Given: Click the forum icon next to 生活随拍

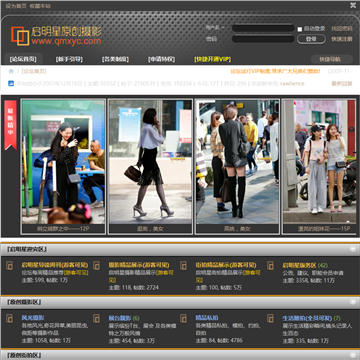Looking at the screenshot, I should [x=270, y=318].
